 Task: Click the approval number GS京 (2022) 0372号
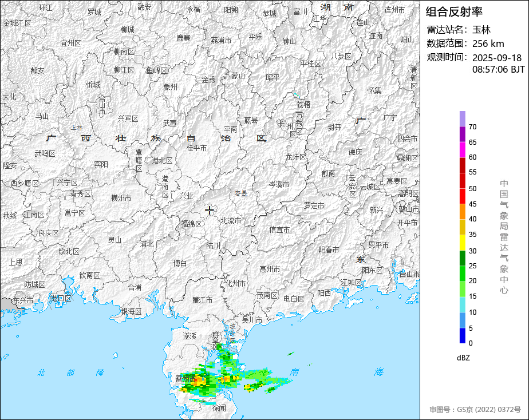coord(489,410)
